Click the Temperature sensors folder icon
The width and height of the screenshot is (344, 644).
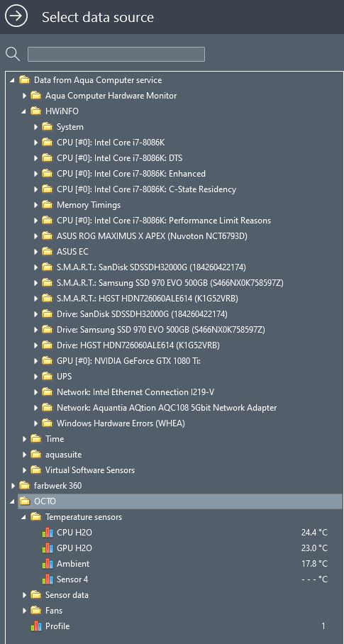pyautogui.click(x=36, y=516)
